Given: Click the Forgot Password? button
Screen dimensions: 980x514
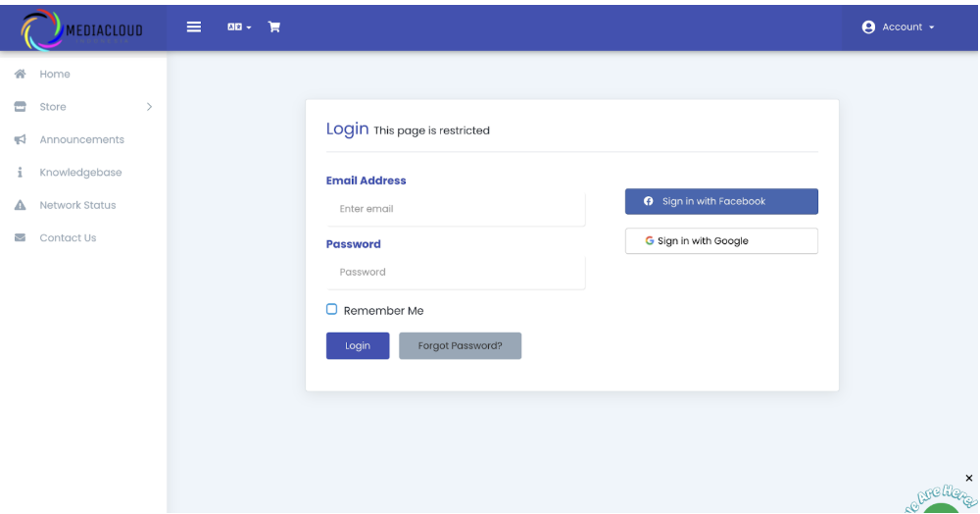Looking at the screenshot, I should [x=460, y=345].
